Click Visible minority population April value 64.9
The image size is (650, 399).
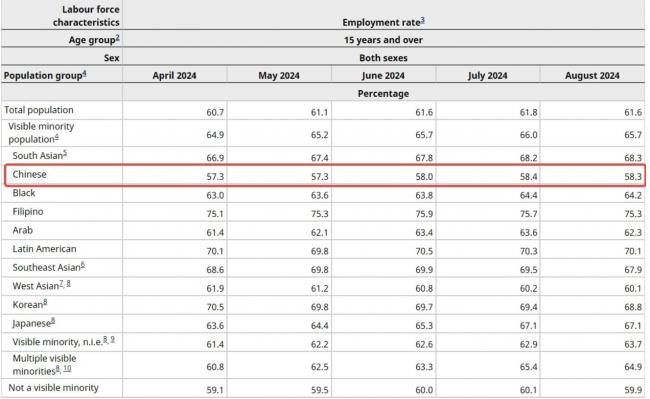[215, 135]
